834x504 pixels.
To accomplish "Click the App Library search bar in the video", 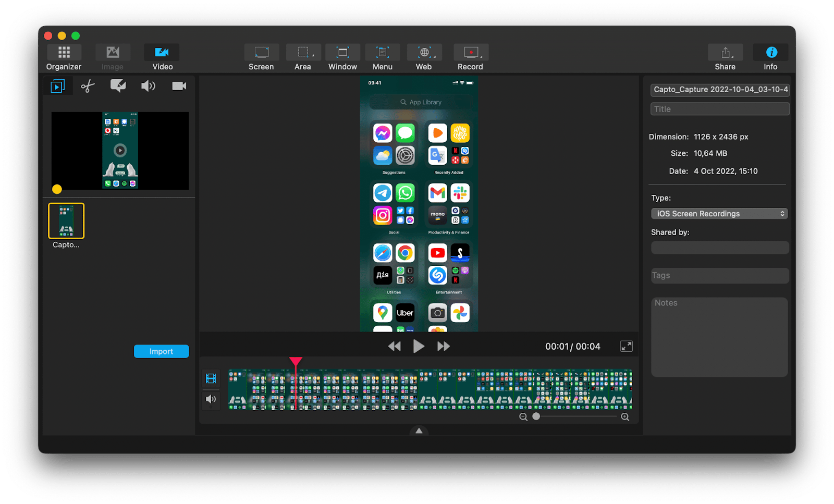I will [421, 102].
